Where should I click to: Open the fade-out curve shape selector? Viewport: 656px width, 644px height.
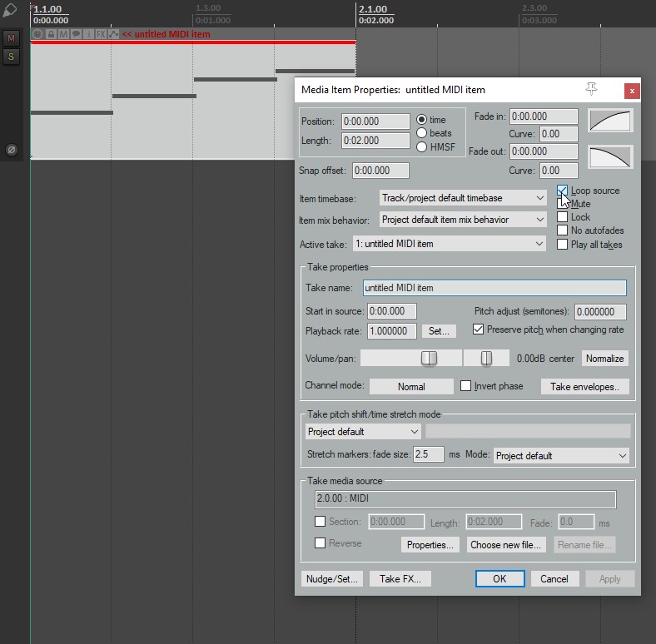coord(610,156)
